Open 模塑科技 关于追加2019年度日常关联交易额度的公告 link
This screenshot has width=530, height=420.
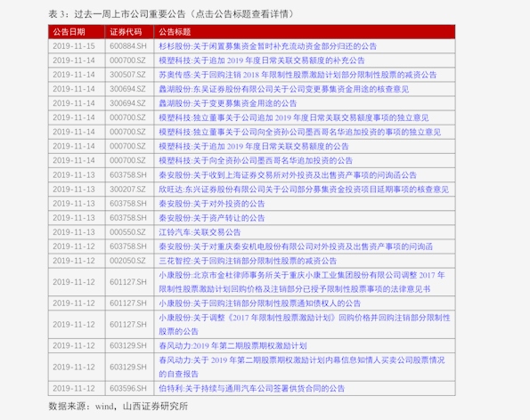254,146
